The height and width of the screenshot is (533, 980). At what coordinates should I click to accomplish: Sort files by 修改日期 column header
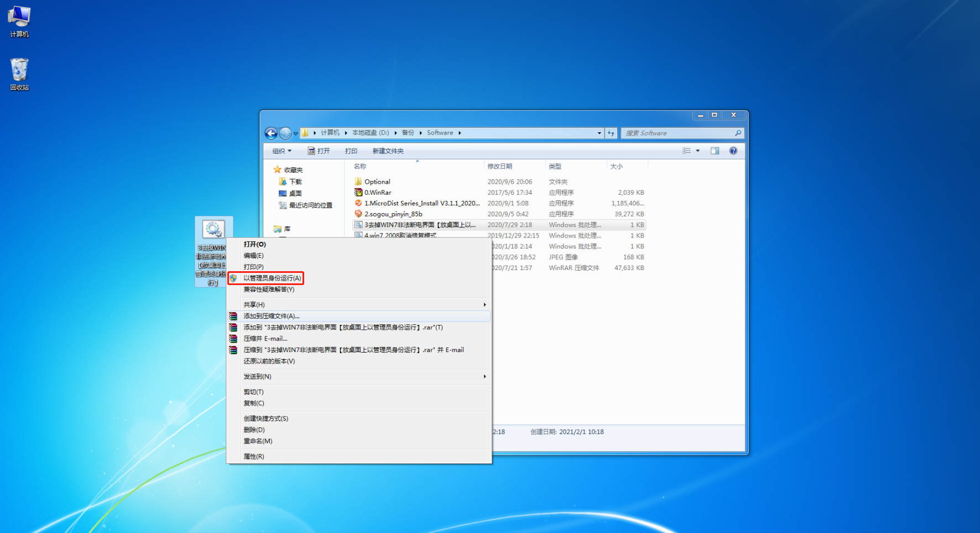[499, 167]
